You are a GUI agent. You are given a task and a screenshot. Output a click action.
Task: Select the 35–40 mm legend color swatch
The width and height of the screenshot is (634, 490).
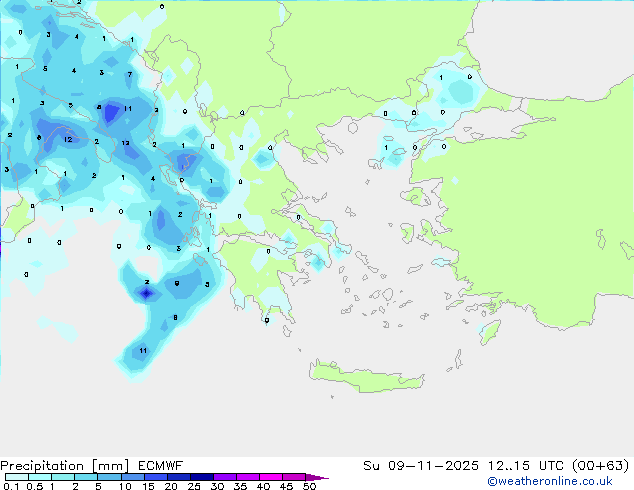click(247, 477)
